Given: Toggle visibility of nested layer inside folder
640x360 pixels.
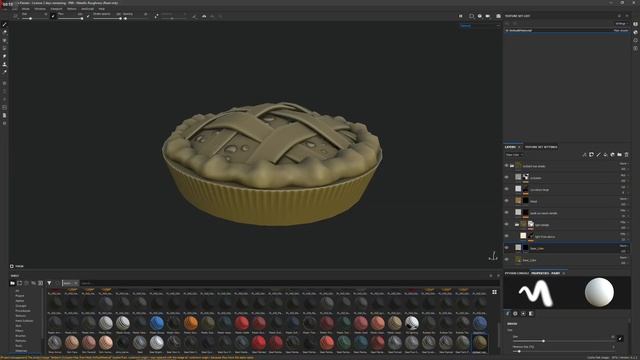Looking at the screenshot, I should 507,236.
